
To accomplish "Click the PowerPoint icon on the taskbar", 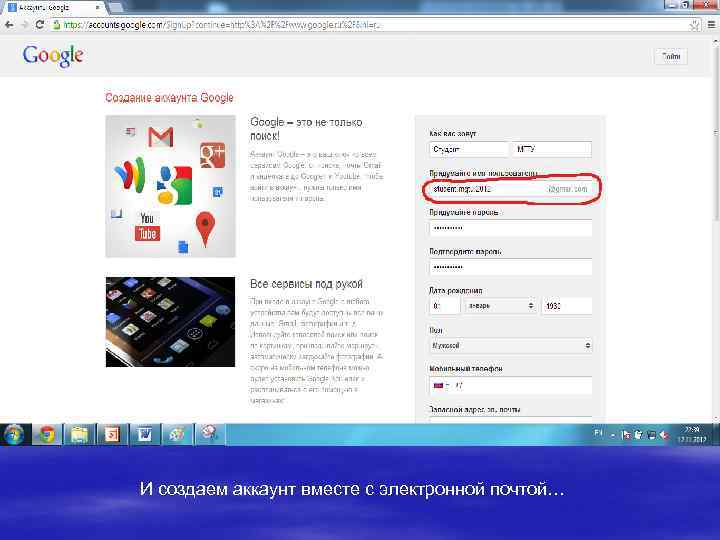I will coord(112,434).
